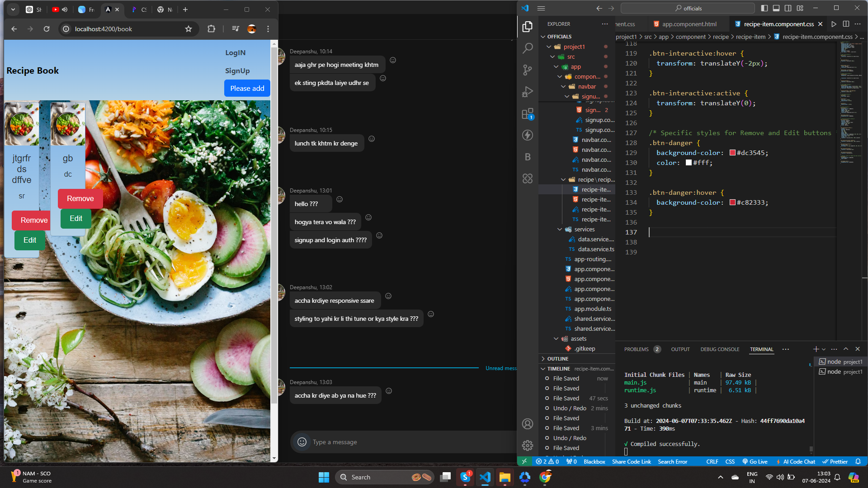Screen dimensions: 868x488
Task: Switch to the DEBUG CONSOLE tab
Action: pos(720,349)
